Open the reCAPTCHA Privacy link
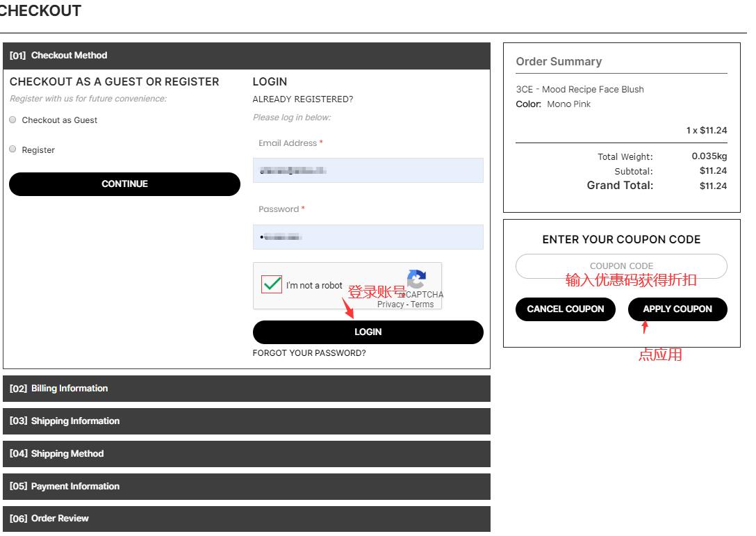756x536 pixels. (x=390, y=304)
